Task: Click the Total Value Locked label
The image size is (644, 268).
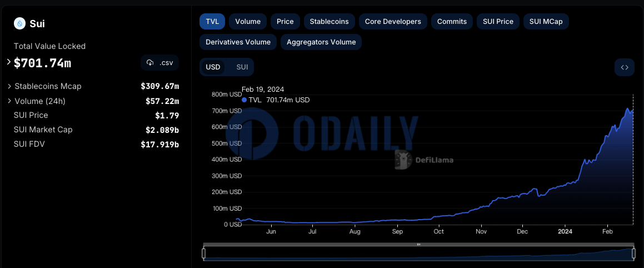Action: tap(49, 47)
